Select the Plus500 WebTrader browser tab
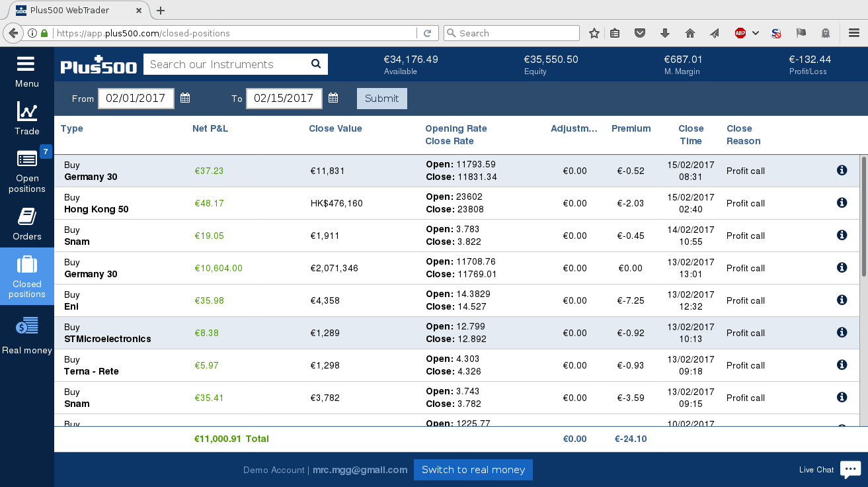Screen dimensions: 868x487 coord(80,10)
